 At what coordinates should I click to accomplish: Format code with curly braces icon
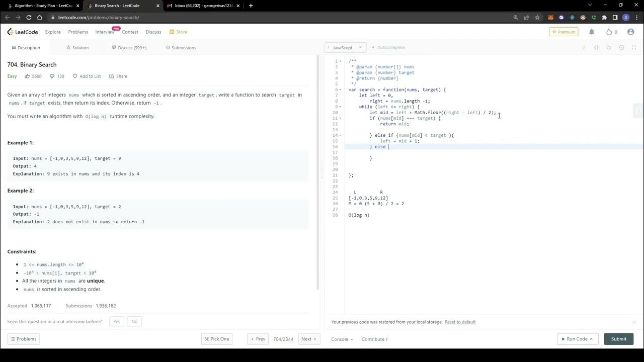(x=596, y=47)
